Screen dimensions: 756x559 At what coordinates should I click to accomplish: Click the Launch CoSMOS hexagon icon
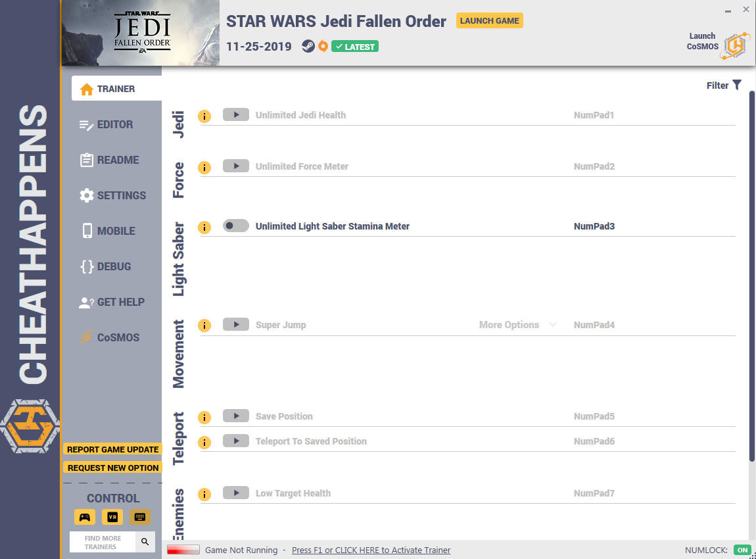(735, 46)
